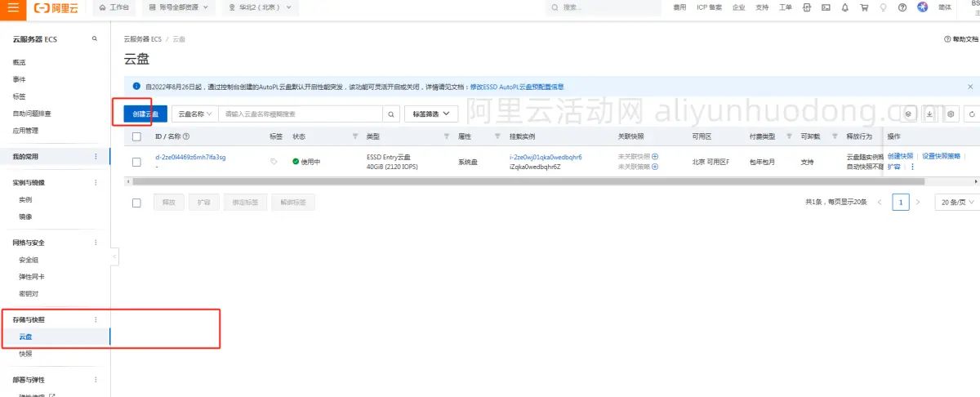Focus the top 搜索 search box
The height and width of the screenshot is (397, 980).
(x=603, y=7)
